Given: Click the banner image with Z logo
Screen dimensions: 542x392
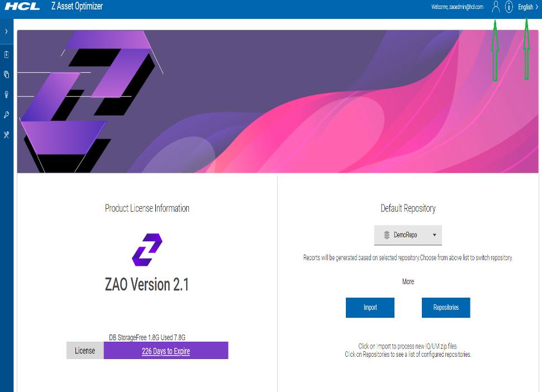Looking at the screenshot, I should [x=278, y=102].
